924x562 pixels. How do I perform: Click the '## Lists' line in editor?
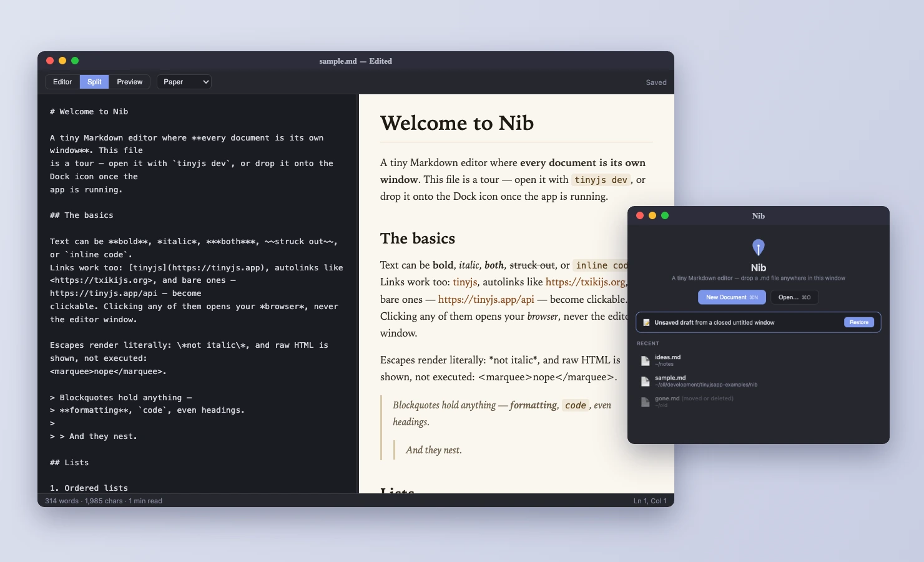pyautogui.click(x=69, y=463)
